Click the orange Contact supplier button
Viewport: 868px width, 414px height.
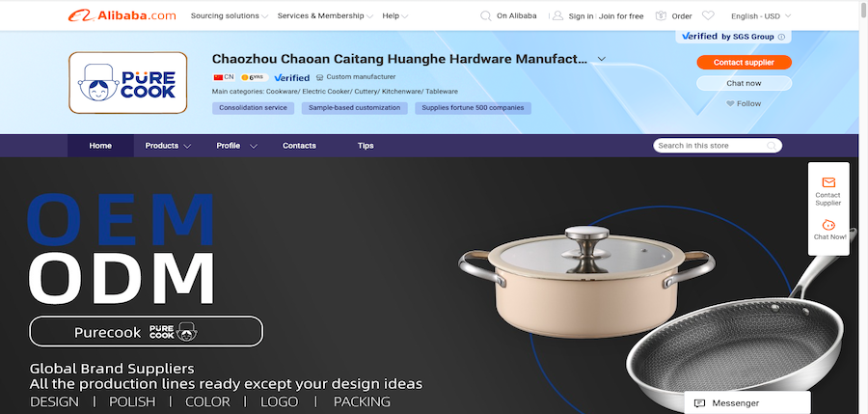tap(744, 62)
